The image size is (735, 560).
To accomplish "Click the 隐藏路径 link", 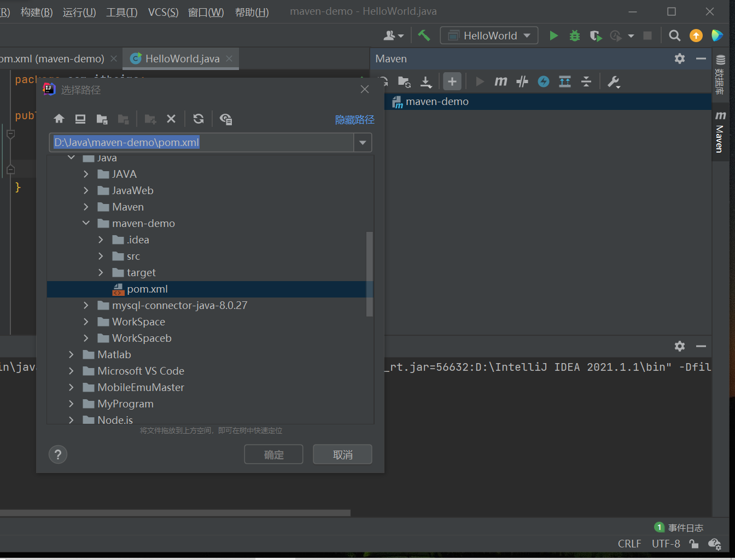I will (354, 119).
